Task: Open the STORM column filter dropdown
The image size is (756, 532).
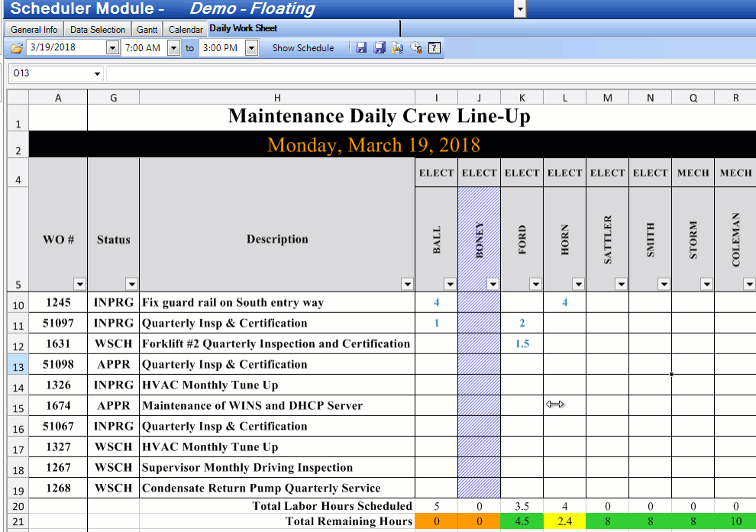Action: [707, 284]
